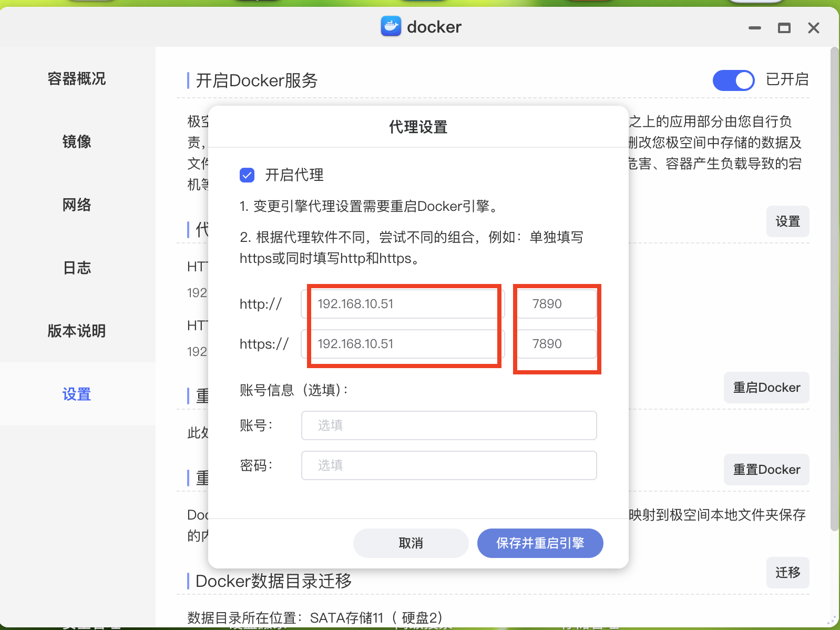
Task: Maximize the docker window
Action: coord(784,28)
